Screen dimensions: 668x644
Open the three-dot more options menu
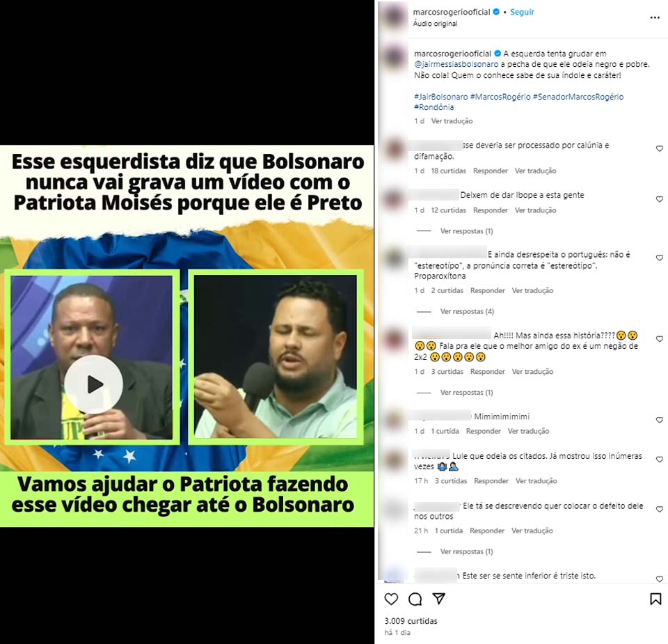(x=655, y=17)
